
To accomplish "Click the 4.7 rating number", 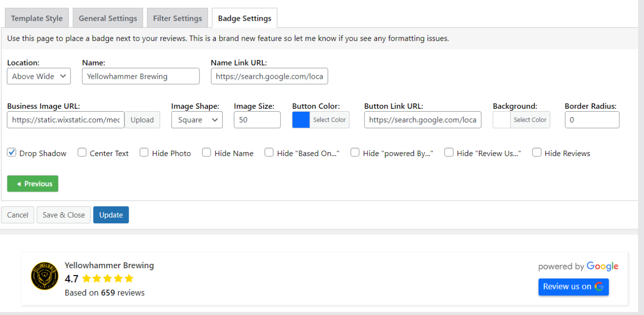I will 71,279.
